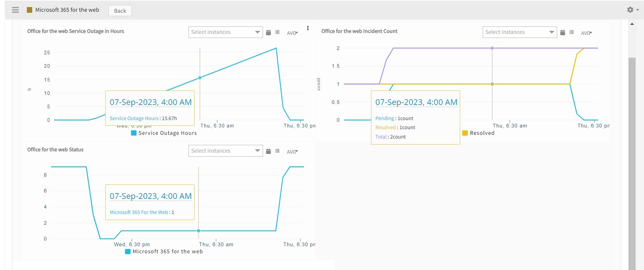Viewport: 644px width, 270px height.
Task: Open AVG dropdown in Service Outage chart
Action: pyautogui.click(x=292, y=33)
